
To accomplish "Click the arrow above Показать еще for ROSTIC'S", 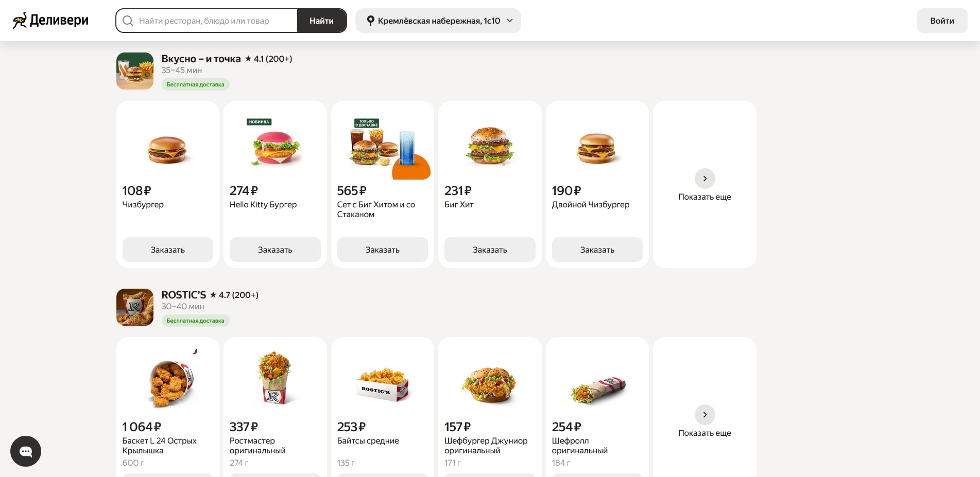I will point(704,415).
